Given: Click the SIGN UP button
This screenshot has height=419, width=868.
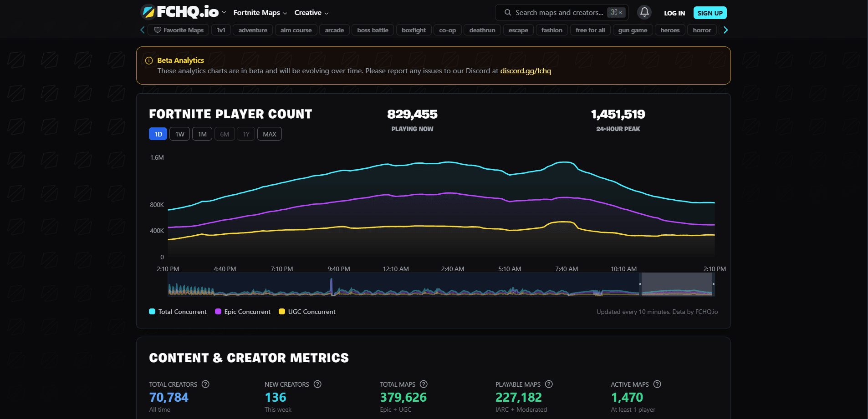Looking at the screenshot, I should (710, 13).
